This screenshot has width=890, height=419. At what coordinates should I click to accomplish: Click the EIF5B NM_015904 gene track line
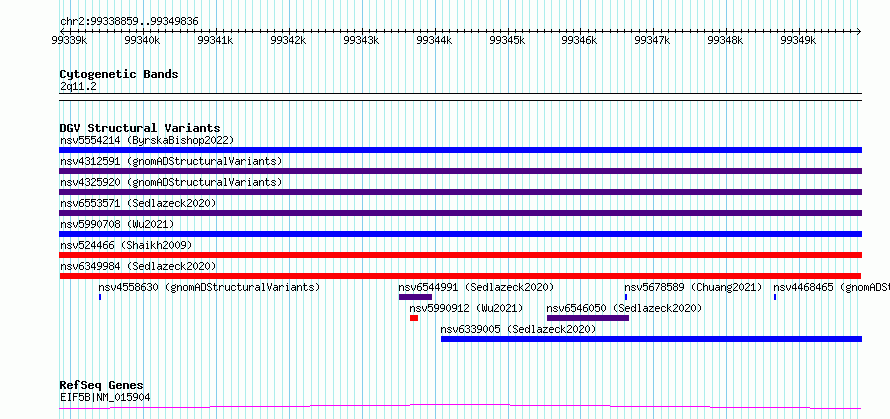click(x=460, y=407)
